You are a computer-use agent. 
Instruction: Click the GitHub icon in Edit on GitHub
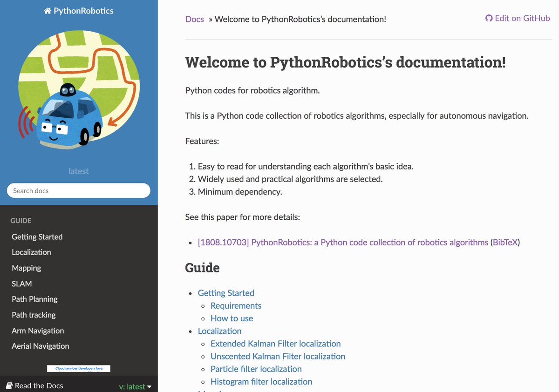489,19
